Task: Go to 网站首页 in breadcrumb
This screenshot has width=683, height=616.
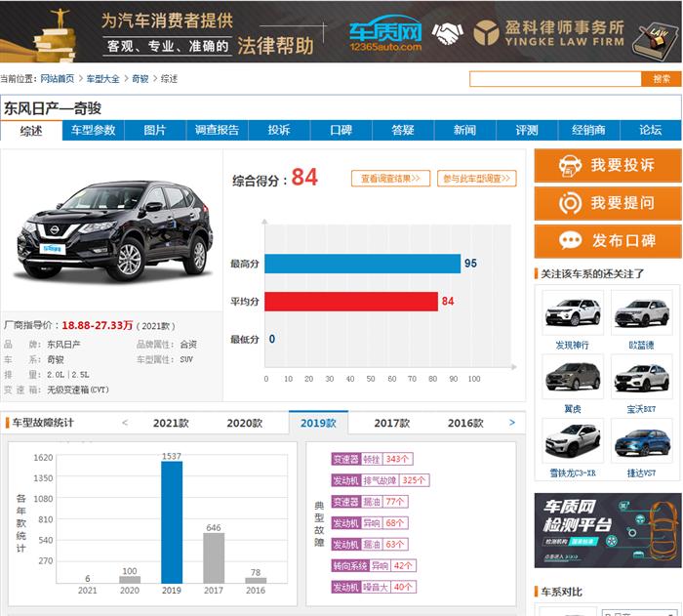Action: [57, 79]
